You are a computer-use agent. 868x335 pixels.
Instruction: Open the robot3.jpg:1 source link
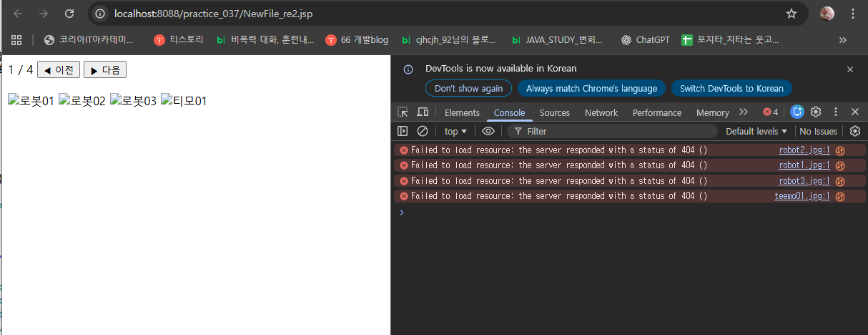(804, 181)
